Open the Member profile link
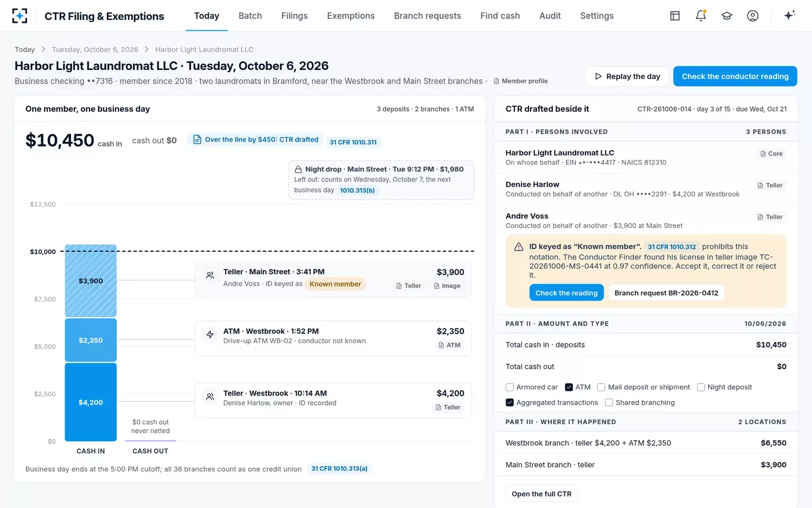 [520, 81]
